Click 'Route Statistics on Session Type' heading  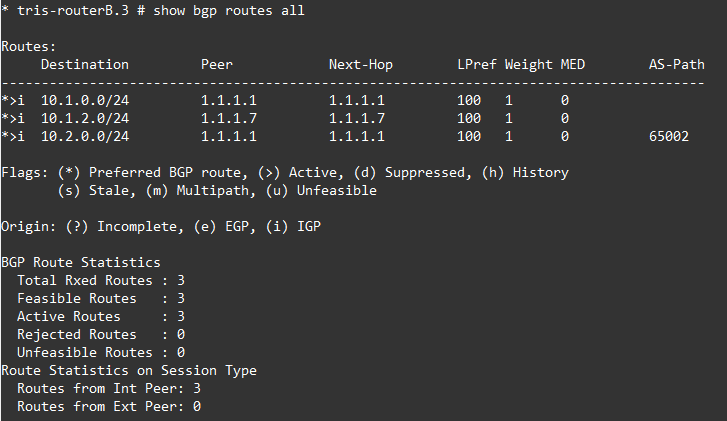[129, 371]
